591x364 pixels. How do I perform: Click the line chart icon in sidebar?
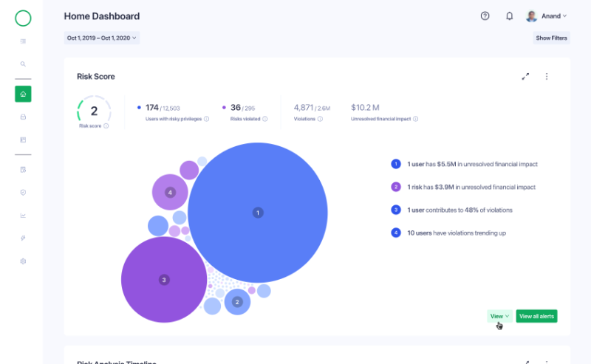[23, 216]
